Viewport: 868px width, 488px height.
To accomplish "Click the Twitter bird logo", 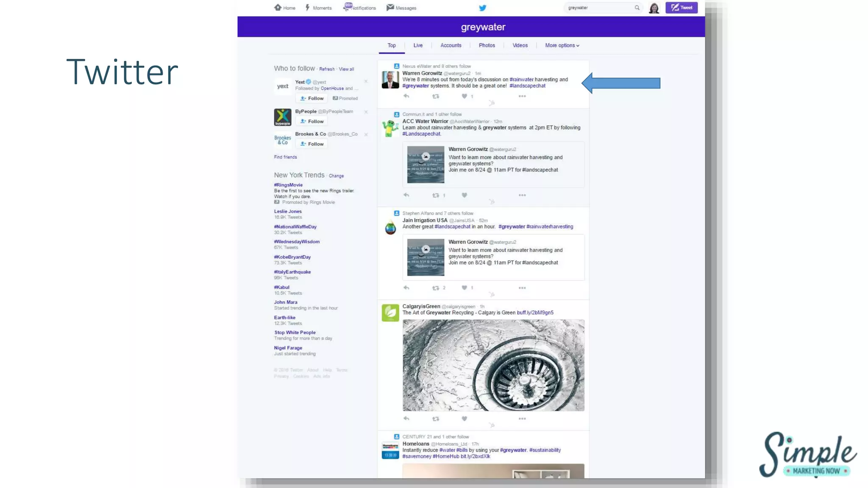I will [x=482, y=8].
